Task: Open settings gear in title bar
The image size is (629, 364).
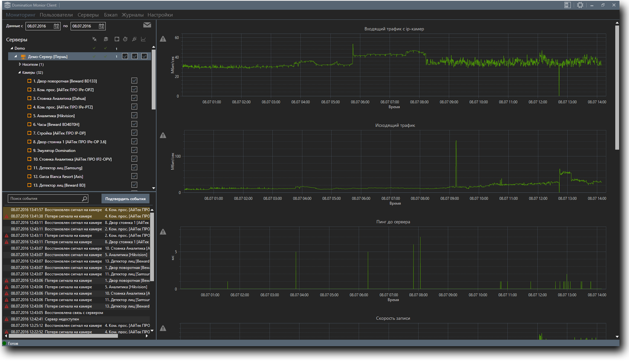Action: tap(580, 5)
